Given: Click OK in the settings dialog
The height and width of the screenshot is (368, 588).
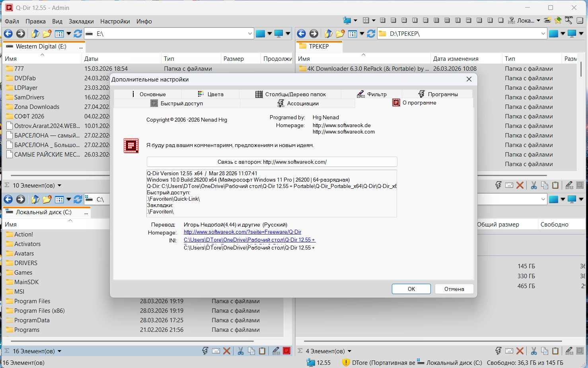Looking at the screenshot, I should pos(411,289).
